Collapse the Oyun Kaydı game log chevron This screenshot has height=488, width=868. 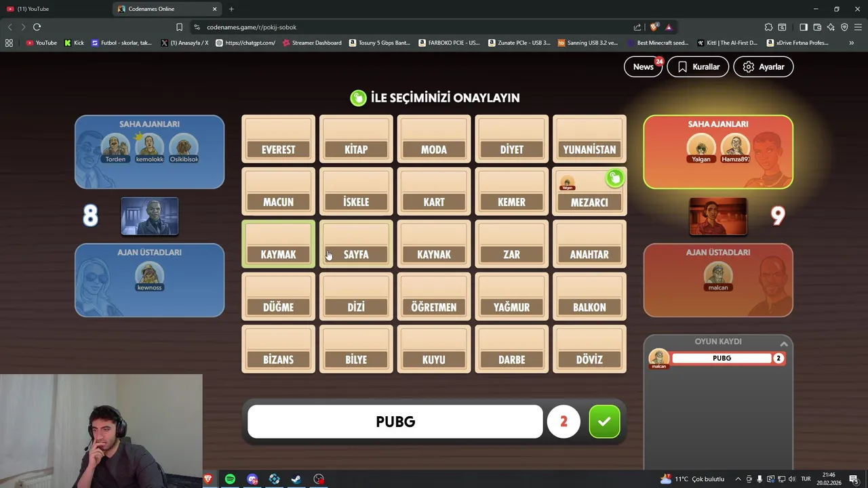coord(784,344)
